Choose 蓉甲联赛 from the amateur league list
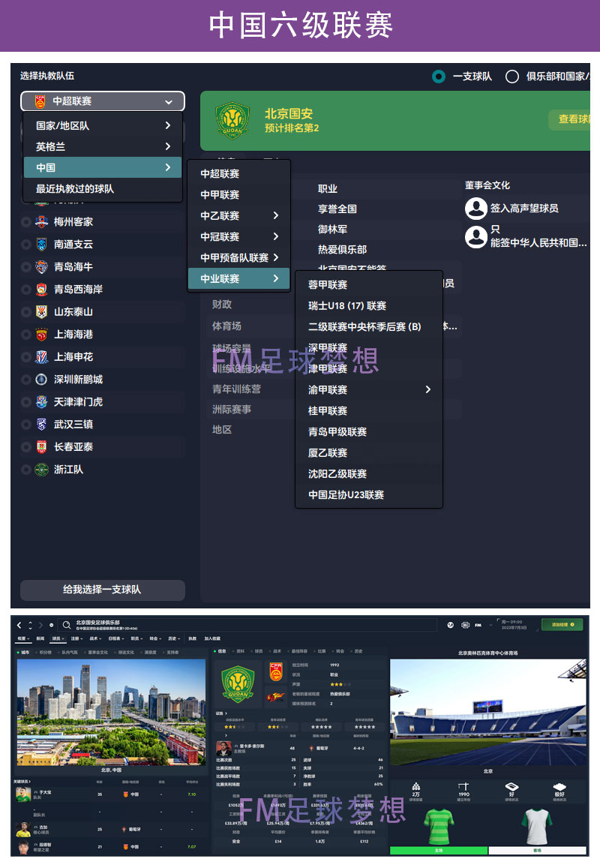The image size is (600, 868). [x=369, y=284]
